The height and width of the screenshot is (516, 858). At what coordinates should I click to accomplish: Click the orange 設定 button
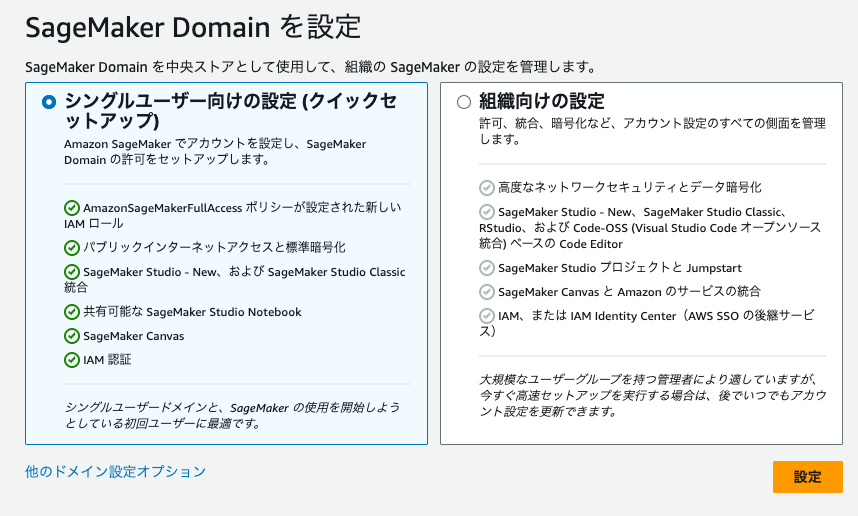tap(808, 477)
